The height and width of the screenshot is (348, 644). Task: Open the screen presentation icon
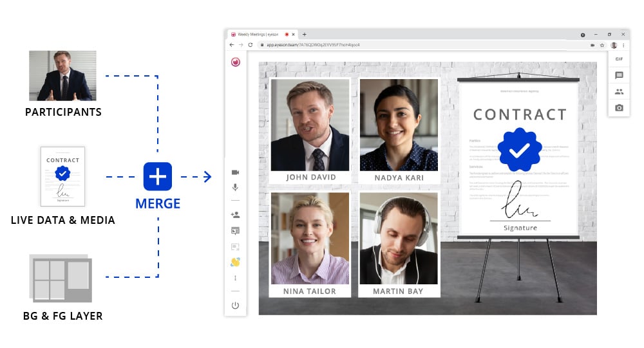pyautogui.click(x=235, y=231)
